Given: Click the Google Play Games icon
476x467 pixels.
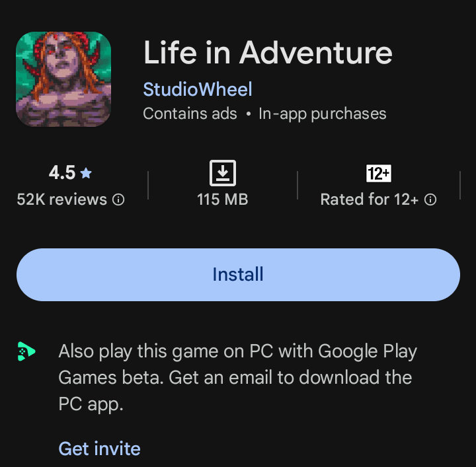Looking at the screenshot, I should pos(26,351).
